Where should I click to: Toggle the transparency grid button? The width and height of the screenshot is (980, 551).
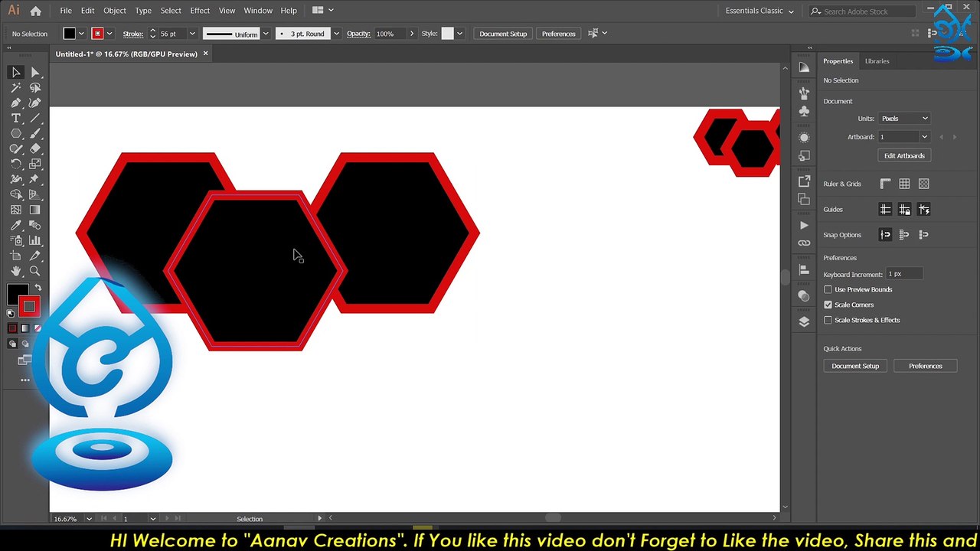click(923, 184)
